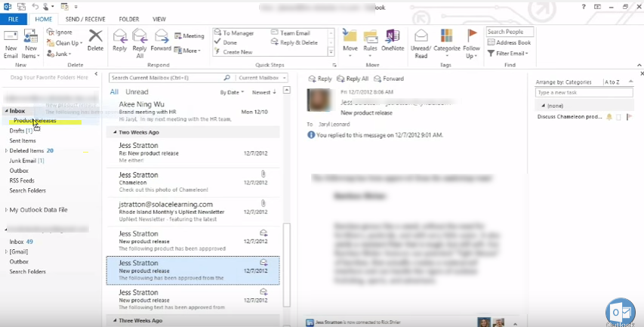
Task: Select the Reply & Delete quick step
Action: [294, 42]
